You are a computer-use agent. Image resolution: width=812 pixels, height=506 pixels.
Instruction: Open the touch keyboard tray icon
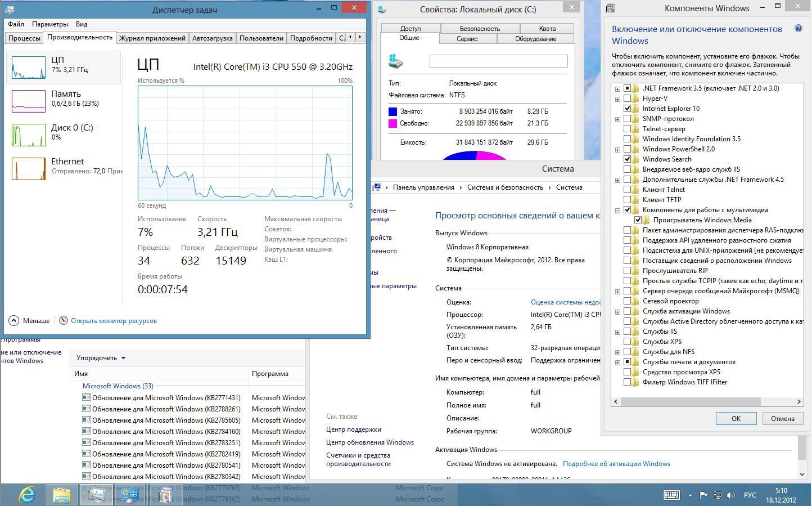click(671, 495)
